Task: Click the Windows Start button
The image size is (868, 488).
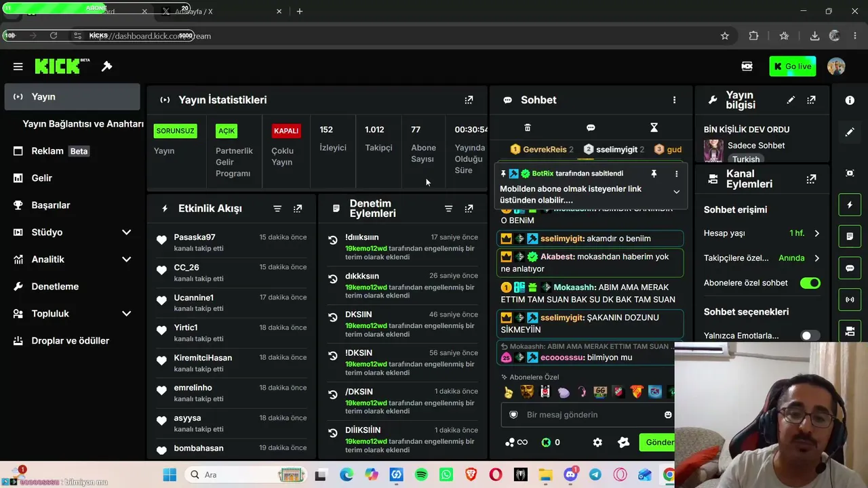Action: click(x=170, y=474)
